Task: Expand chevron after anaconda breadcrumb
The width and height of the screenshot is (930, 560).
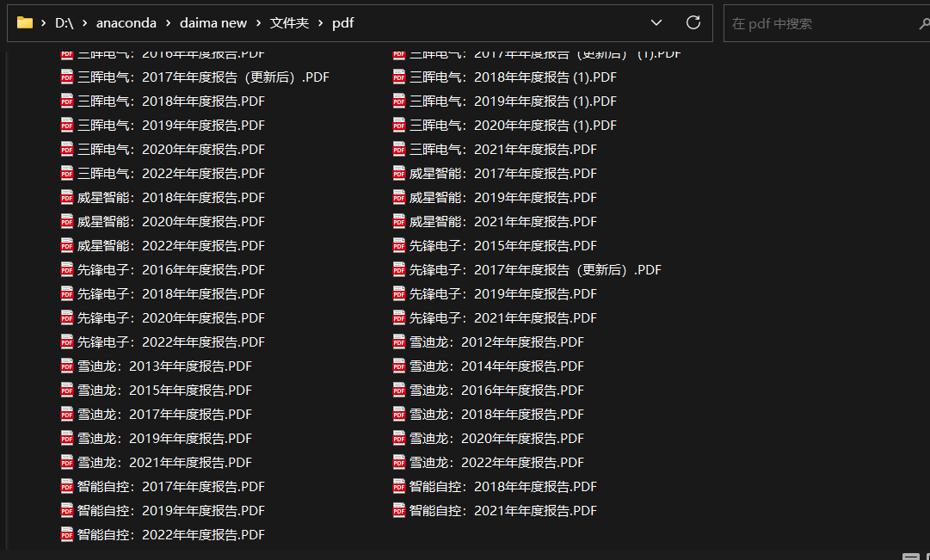Action: 169,23
